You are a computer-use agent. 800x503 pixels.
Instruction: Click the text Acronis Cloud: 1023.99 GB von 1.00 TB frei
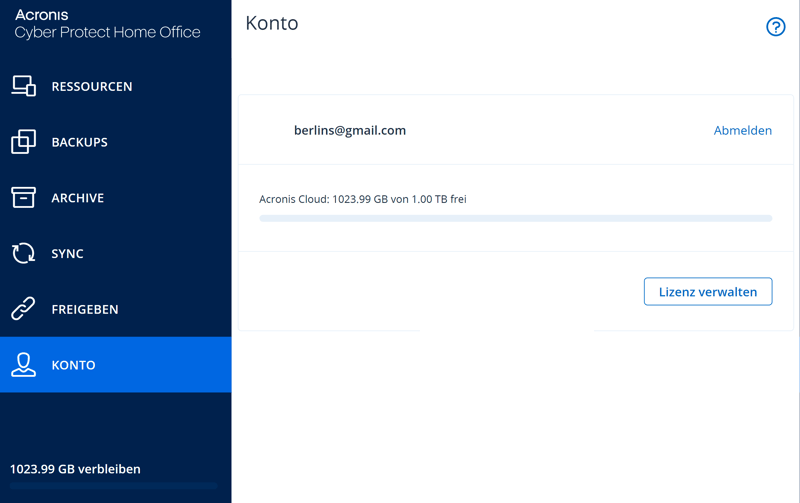(x=363, y=199)
